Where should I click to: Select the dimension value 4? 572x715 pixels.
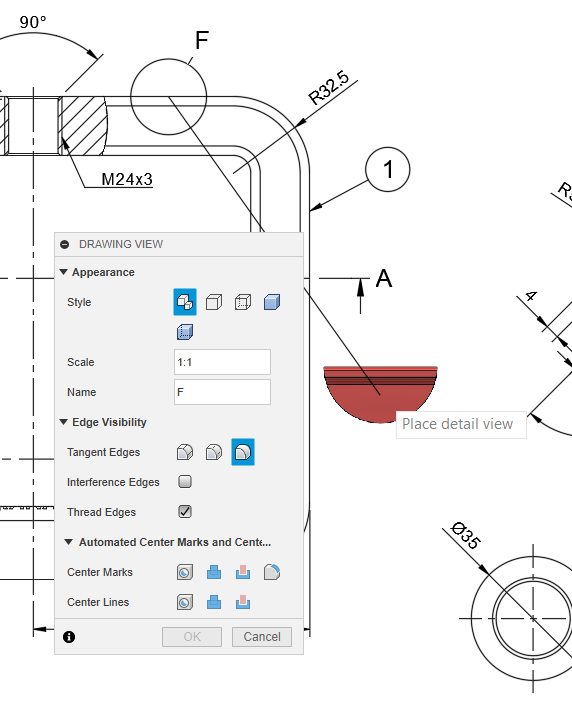530,296
